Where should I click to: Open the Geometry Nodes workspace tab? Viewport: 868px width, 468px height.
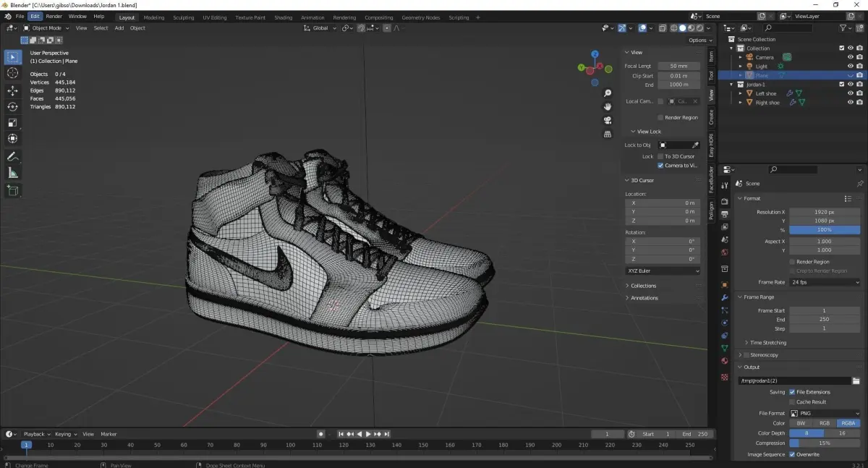click(421, 17)
